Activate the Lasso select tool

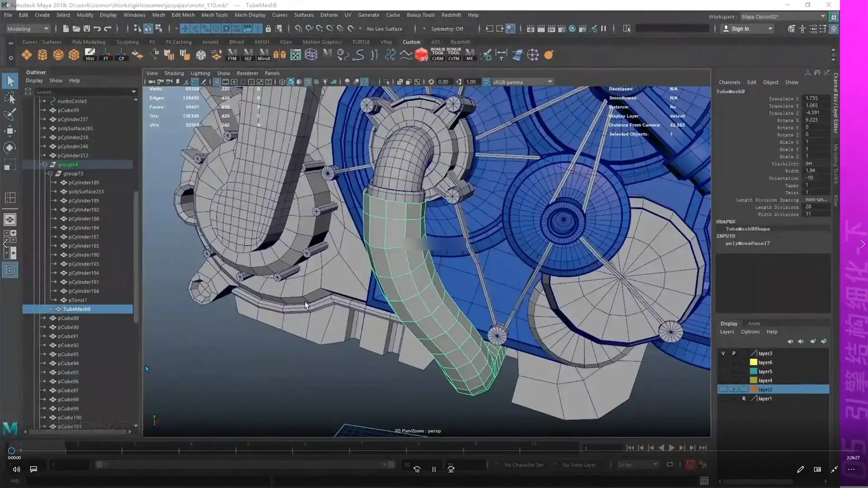(10, 98)
